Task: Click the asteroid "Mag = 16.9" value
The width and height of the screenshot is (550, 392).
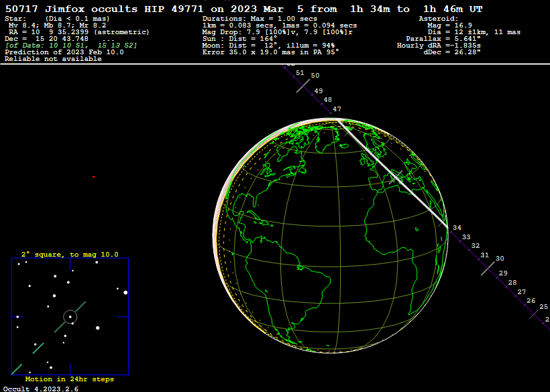Action: pos(449,25)
